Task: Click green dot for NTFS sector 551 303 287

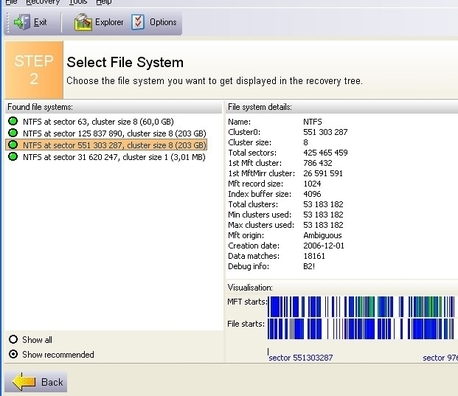Action: [x=13, y=145]
